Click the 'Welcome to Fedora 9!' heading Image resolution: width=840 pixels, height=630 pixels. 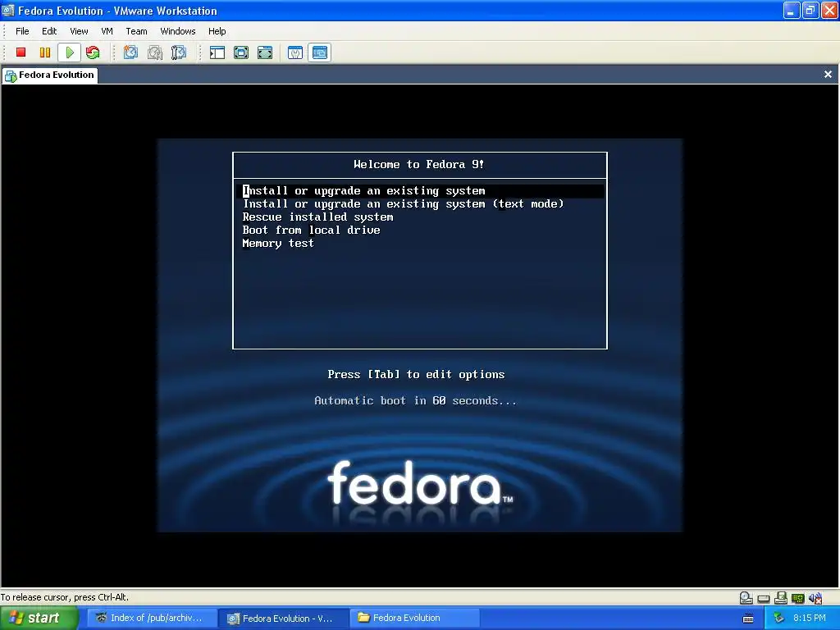click(418, 164)
